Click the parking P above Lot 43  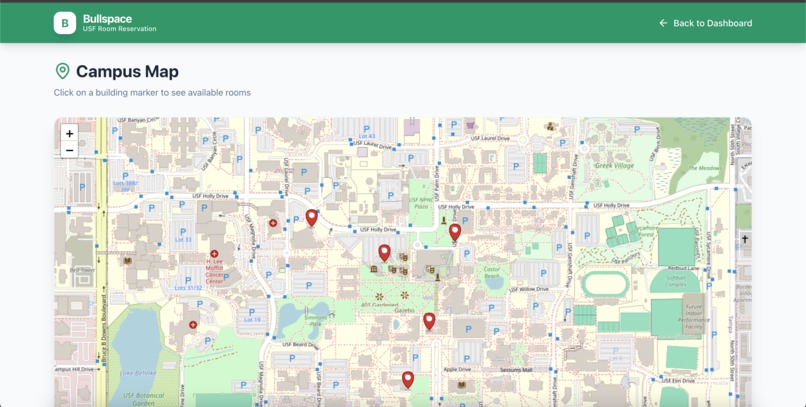tap(366, 128)
